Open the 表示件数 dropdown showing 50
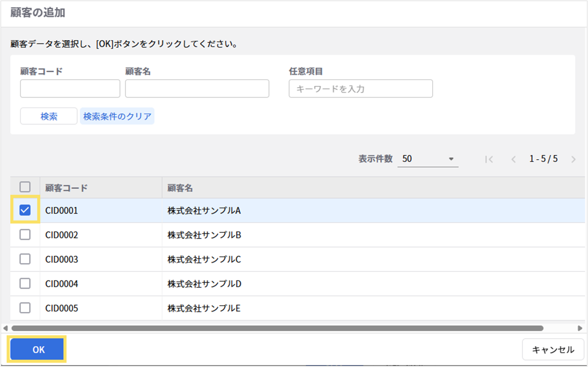The height and width of the screenshot is (367, 588). pos(428,159)
